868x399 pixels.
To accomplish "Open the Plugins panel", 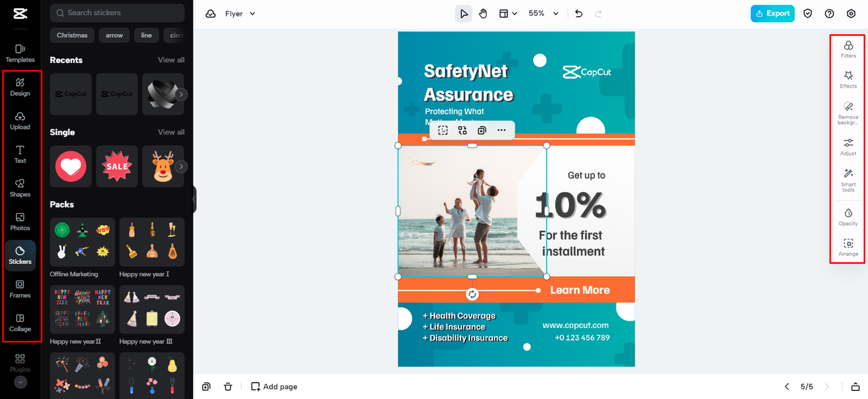I will coord(20,362).
